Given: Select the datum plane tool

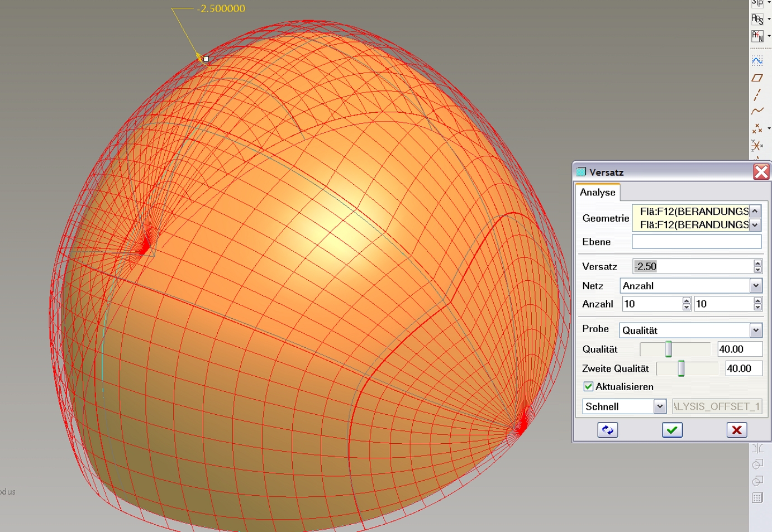Looking at the screenshot, I should point(757,78).
